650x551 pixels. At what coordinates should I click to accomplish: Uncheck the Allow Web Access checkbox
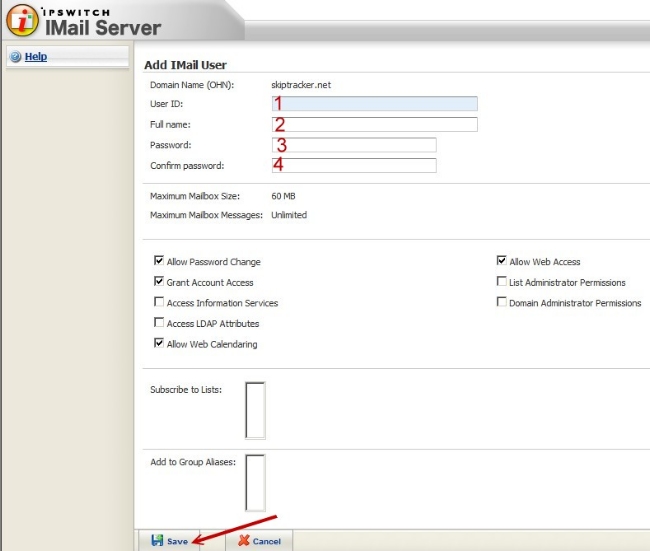[x=501, y=262]
